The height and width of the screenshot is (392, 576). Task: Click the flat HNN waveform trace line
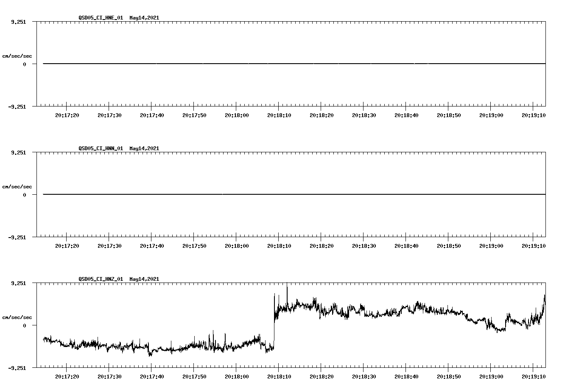click(294, 194)
